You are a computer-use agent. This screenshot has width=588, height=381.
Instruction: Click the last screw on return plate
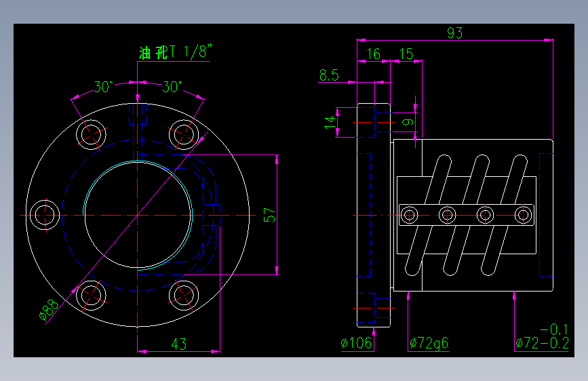pyautogui.click(x=523, y=216)
